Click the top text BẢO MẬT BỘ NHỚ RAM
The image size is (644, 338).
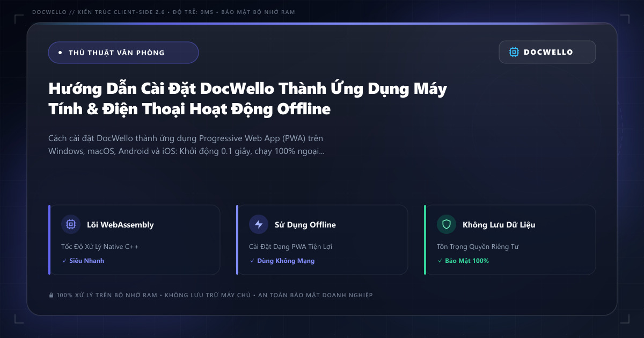tap(257, 12)
